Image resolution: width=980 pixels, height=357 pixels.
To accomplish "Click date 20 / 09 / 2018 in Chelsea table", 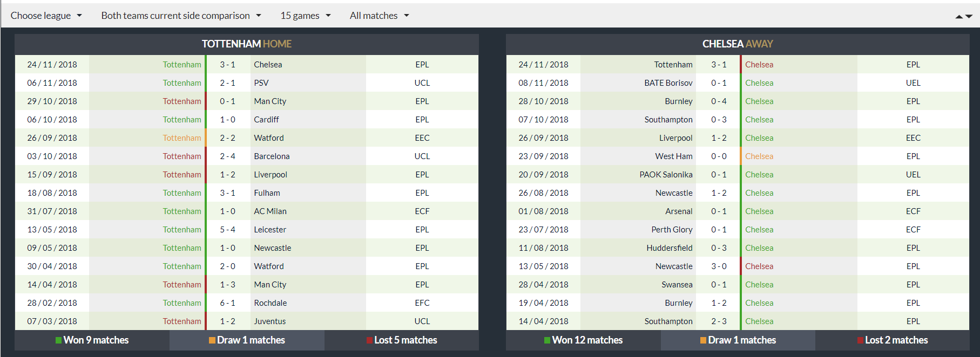I will click(543, 175).
